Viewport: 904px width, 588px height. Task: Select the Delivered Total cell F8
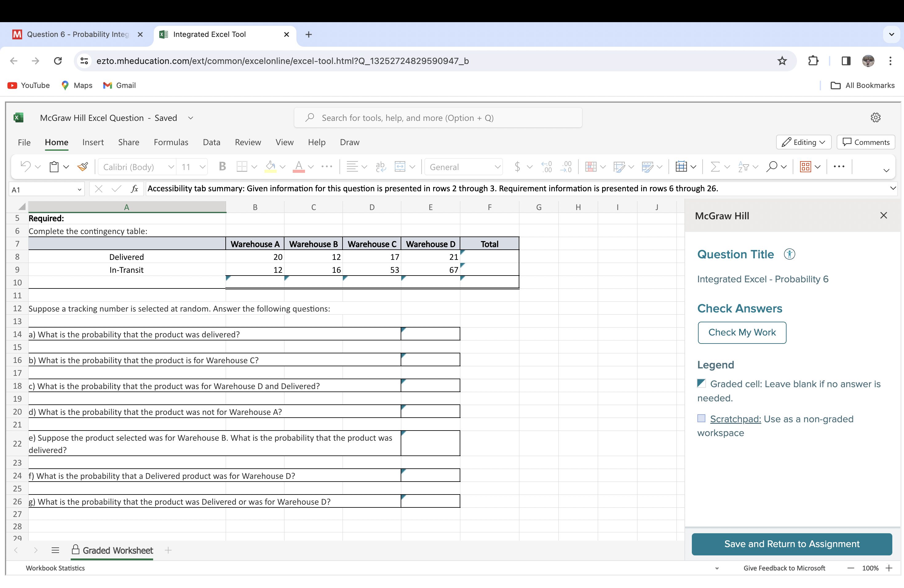[489, 256]
